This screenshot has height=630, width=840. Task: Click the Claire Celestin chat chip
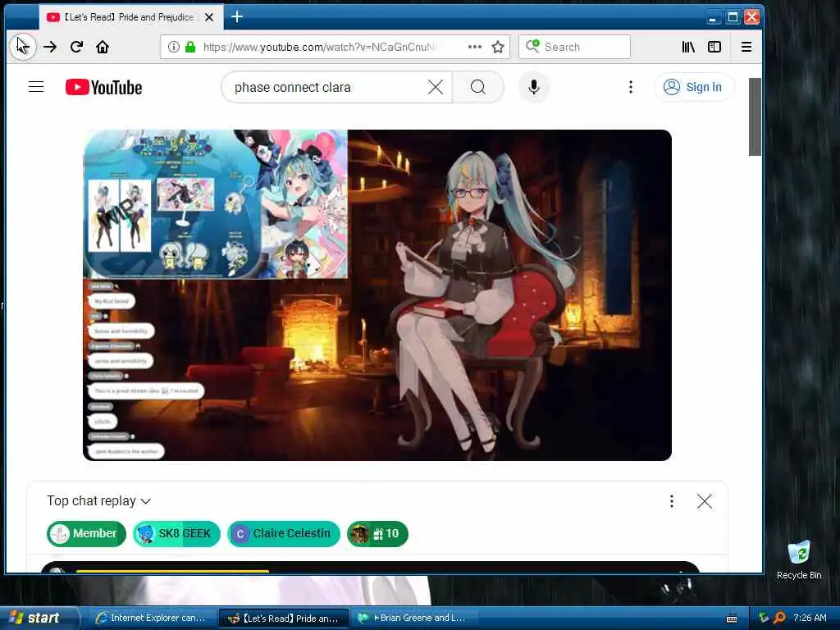[x=283, y=533]
